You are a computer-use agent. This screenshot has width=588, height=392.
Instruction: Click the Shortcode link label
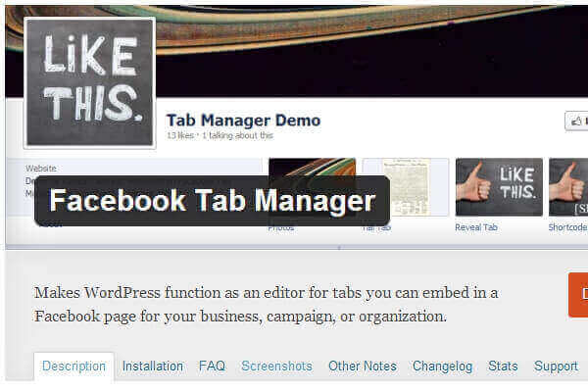[568, 227]
